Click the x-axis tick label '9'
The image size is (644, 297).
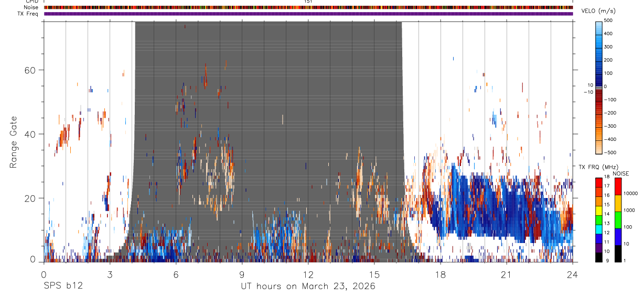pos(242,274)
